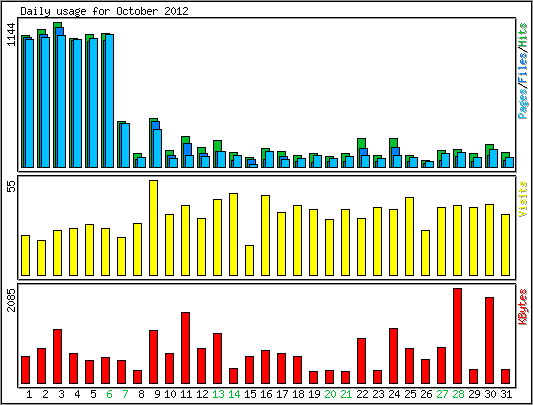Click day 30 on the x-axis
533x405 pixels.
(x=490, y=394)
